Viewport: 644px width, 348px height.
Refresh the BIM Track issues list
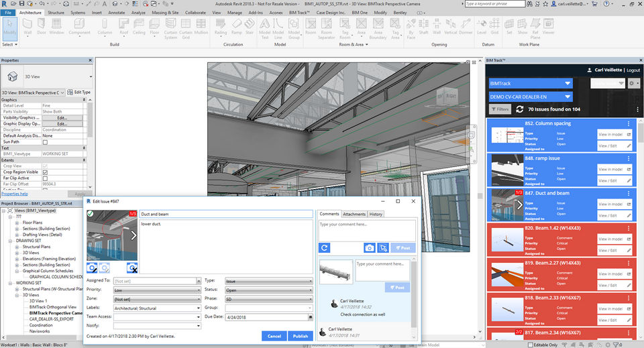pyautogui.click(x=520, y=109)
